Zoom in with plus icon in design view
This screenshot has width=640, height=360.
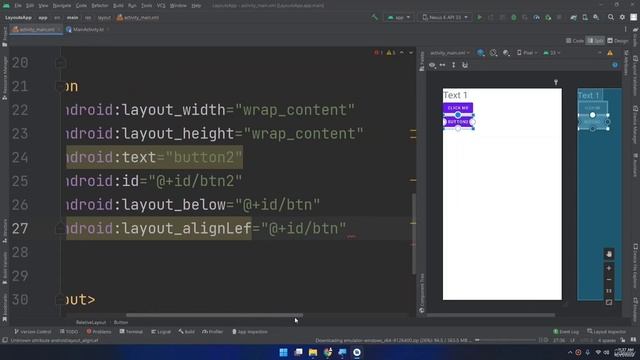(609, 268)
